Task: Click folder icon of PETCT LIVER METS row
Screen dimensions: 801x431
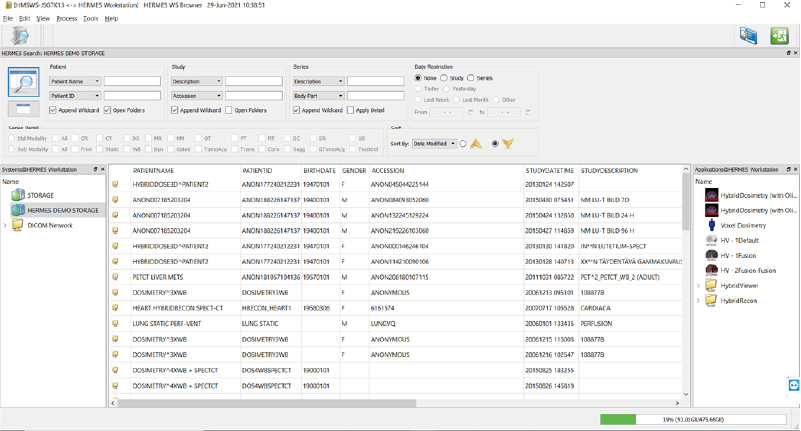Action: 115,277
